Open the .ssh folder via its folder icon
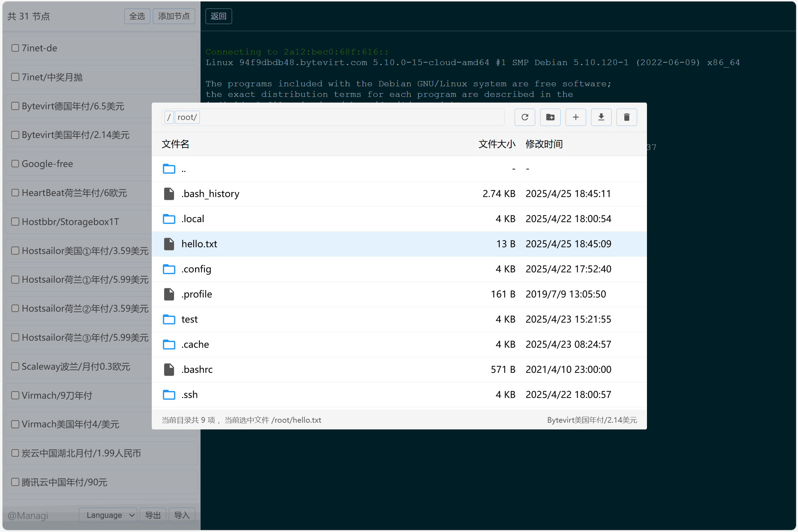Viewport: 798px width, 532px height. (169, 394)
